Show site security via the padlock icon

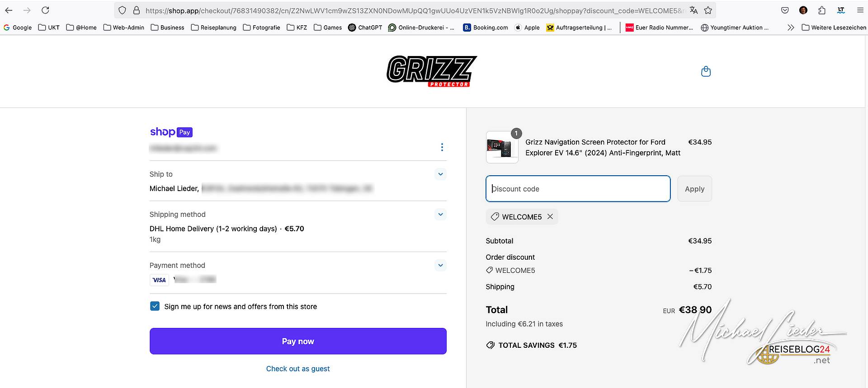tap(137, 10)
